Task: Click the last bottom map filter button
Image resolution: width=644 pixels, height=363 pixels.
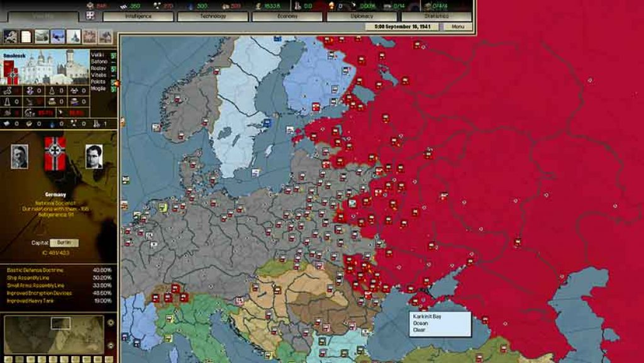Action: (x=108, y=359)
